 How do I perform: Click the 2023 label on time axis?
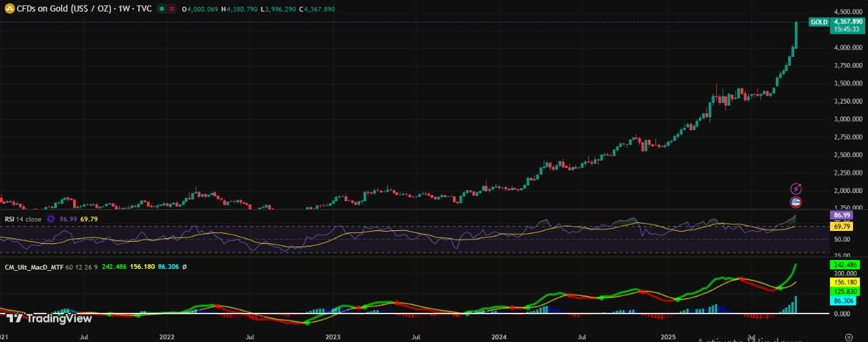click(x=334, y=337)
